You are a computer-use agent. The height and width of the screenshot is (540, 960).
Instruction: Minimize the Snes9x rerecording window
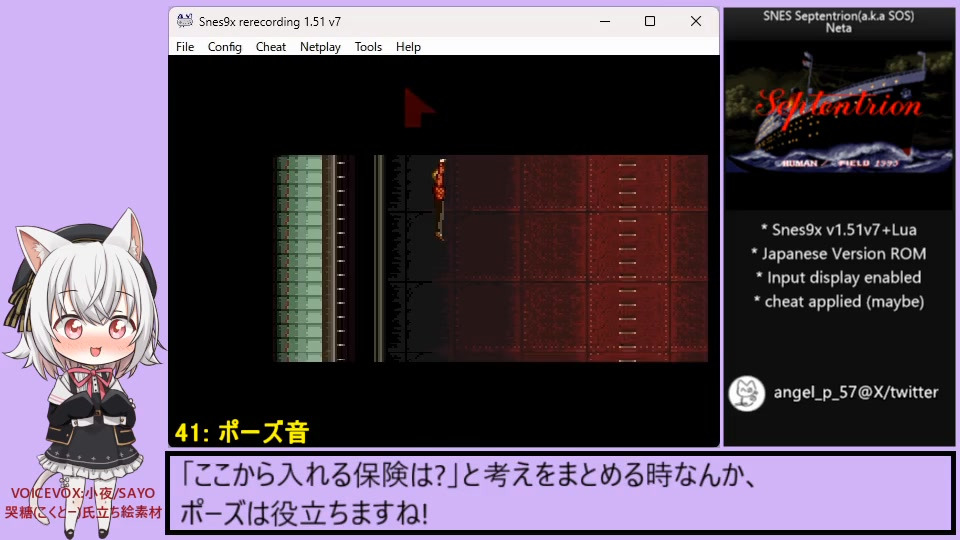tap(605, 21)
